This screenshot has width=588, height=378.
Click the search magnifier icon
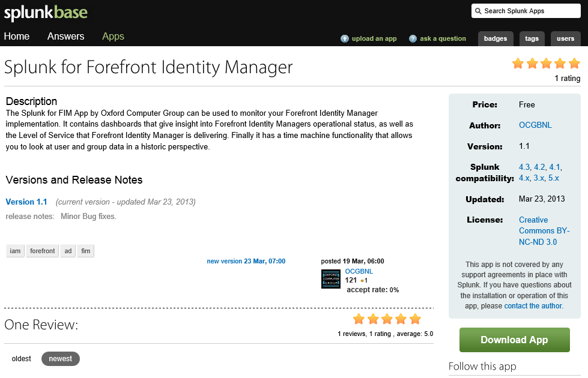(x=478, y=11)
